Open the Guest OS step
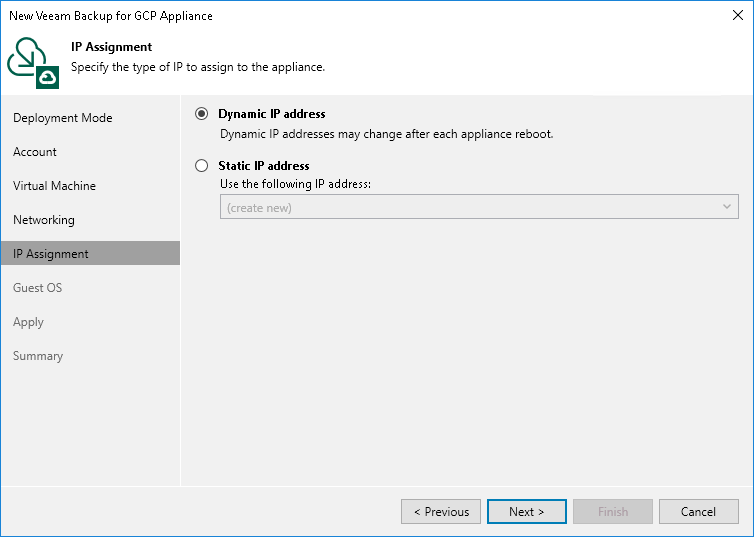Screen dimensions: 754x537 click(x=38, y=287)
